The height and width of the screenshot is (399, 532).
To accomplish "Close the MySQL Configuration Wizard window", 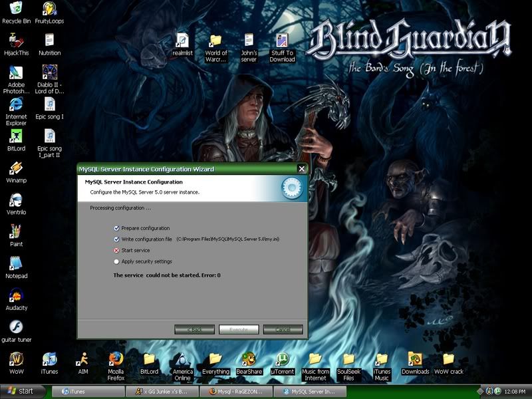I will click(302, 169).
